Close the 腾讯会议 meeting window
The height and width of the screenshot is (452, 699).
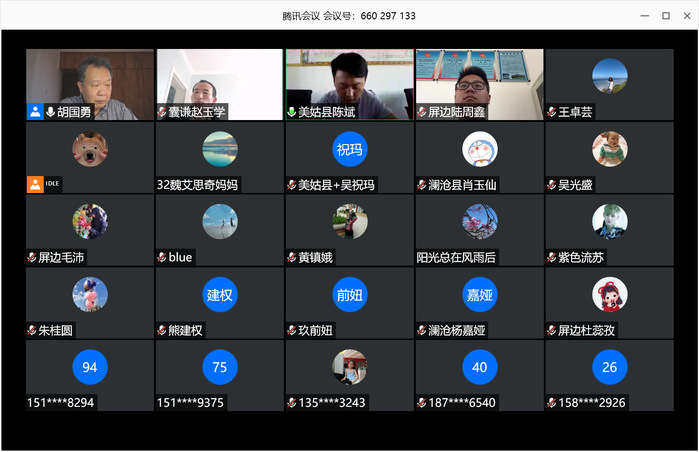(x=687, y=16)
